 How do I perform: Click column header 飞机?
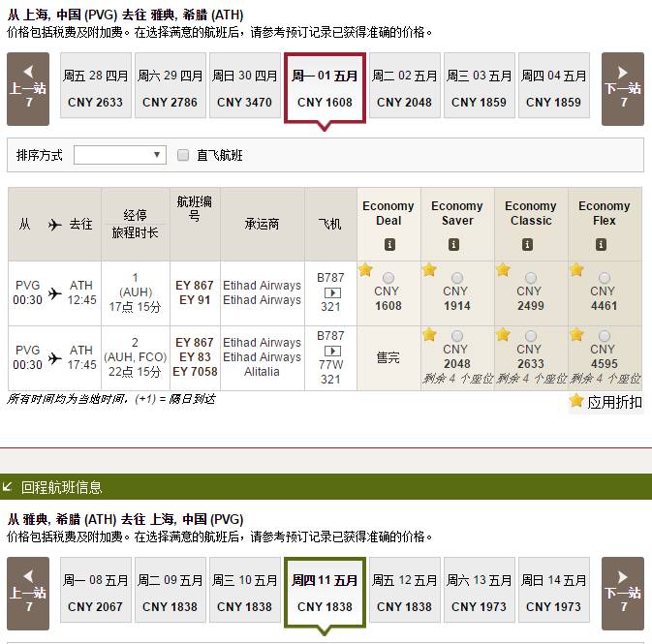coord(329,224)
